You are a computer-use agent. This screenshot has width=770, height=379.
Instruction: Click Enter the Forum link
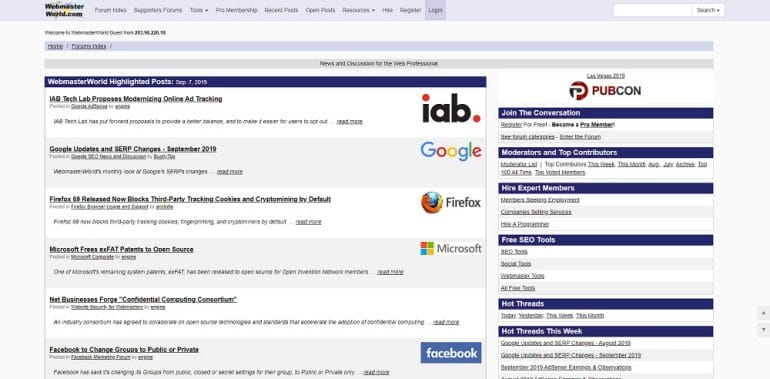[580, 137]
